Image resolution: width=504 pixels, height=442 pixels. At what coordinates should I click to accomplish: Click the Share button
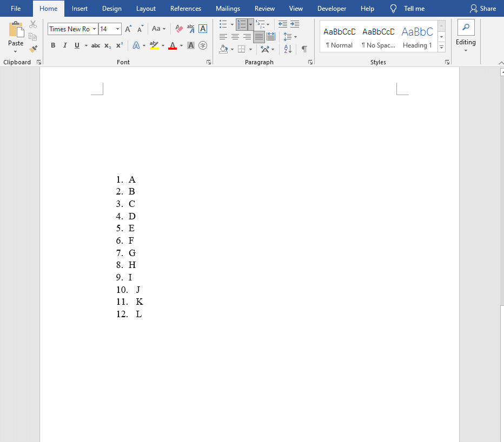coord(483,9)
